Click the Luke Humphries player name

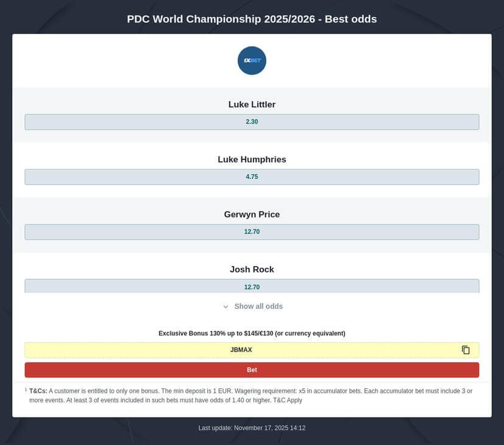point(252,159)
